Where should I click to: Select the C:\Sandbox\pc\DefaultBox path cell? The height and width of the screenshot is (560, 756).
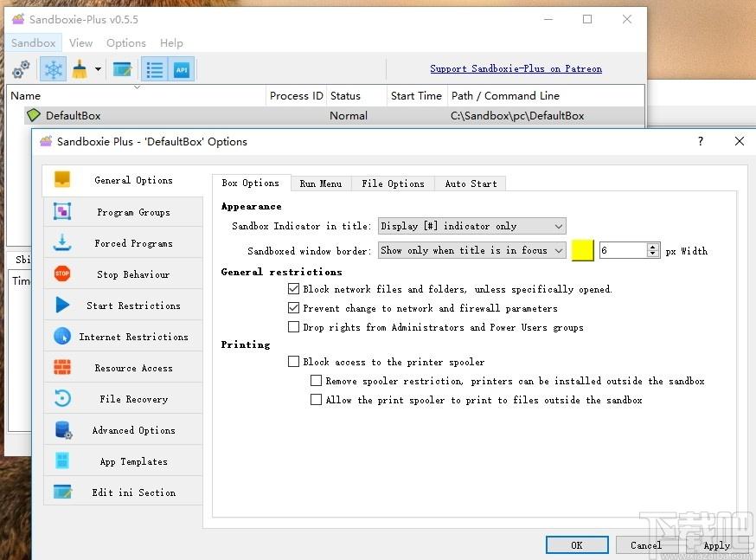(x=517, y=116)
